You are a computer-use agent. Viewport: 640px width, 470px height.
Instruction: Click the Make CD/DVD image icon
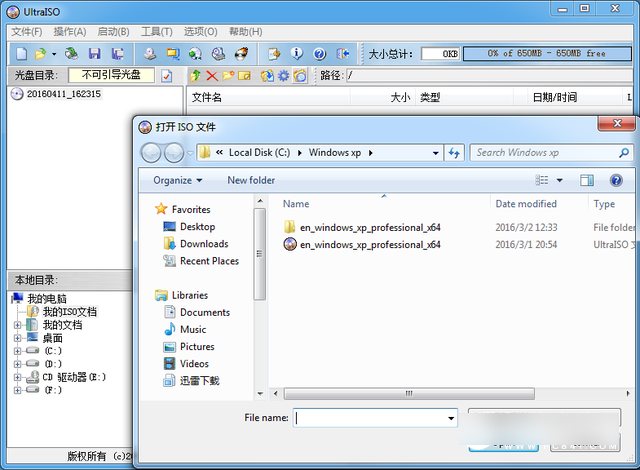click(150, 53)
